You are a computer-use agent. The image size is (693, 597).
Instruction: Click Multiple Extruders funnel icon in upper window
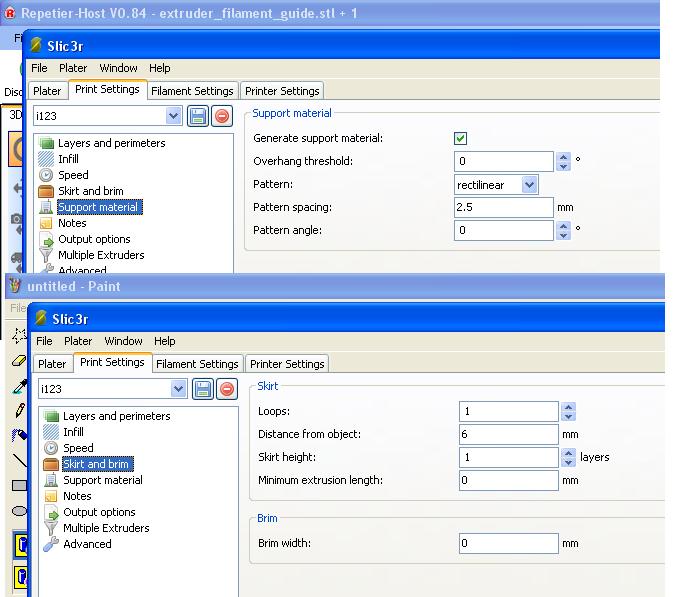coord(46,255)
